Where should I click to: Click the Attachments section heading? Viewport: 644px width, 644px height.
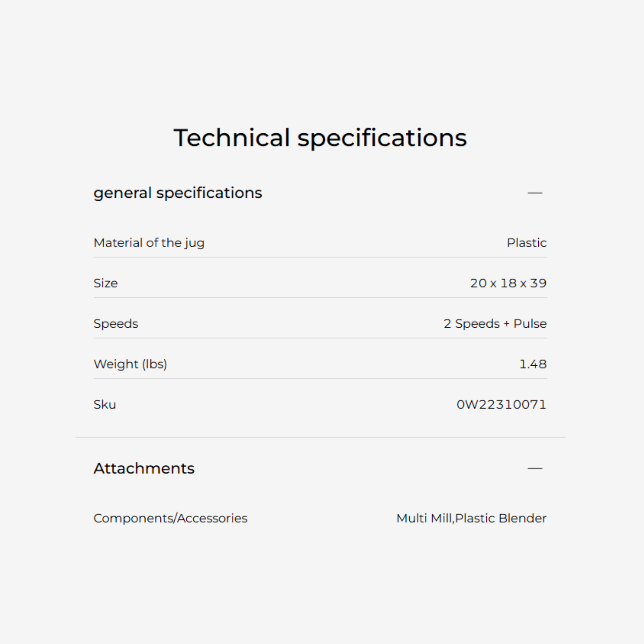[x=144, y=468]
